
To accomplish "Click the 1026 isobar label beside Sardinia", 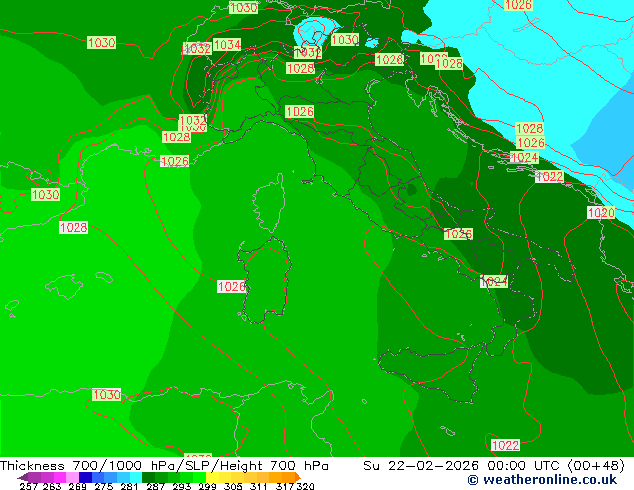I will (x=231, y=287).
